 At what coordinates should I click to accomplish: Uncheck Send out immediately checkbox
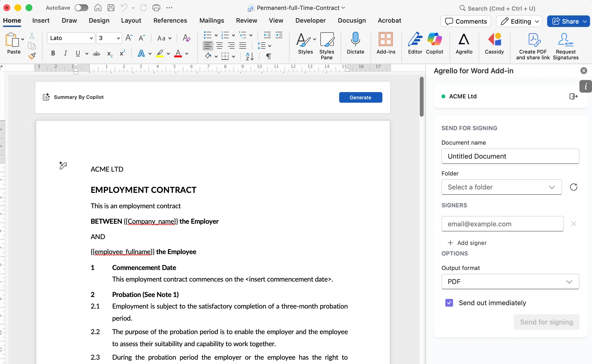(449, 303)
